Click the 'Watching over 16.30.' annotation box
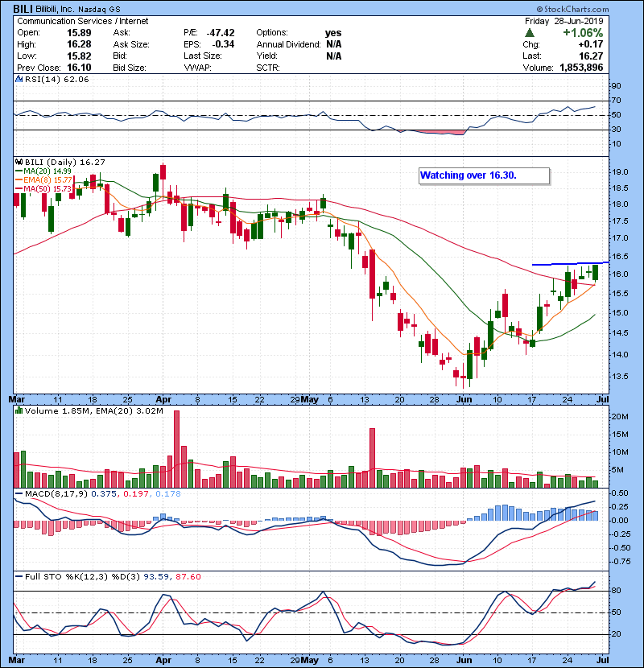 pyautogui.click(x=484, y=175)
